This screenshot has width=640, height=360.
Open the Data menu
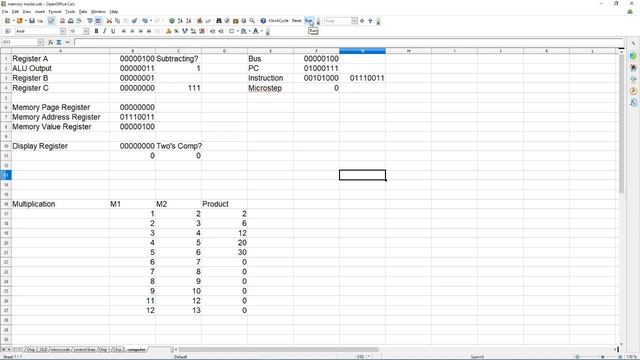click(x=83, y=12)
